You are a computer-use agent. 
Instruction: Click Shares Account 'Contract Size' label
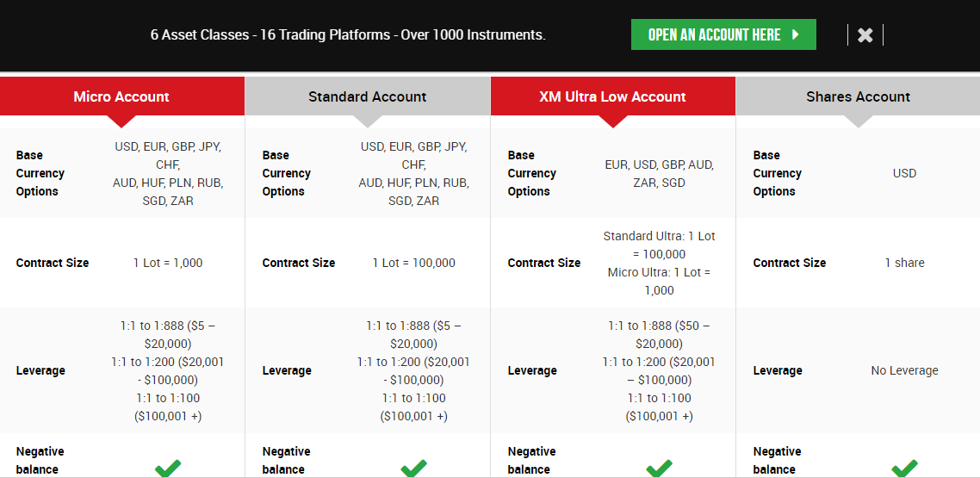pos(790,263)
